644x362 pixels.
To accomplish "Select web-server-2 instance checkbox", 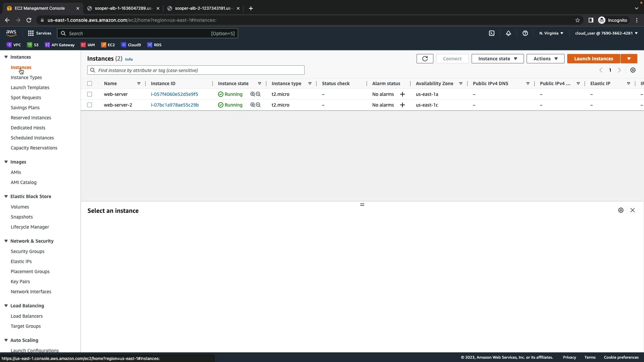I will [x=90, y=105].
